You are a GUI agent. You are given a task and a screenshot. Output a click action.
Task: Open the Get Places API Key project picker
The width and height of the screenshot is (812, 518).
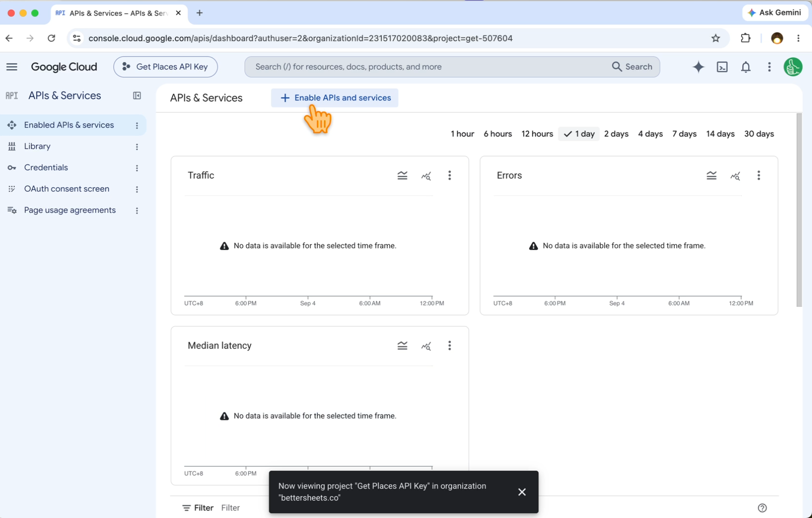(165, 66)
